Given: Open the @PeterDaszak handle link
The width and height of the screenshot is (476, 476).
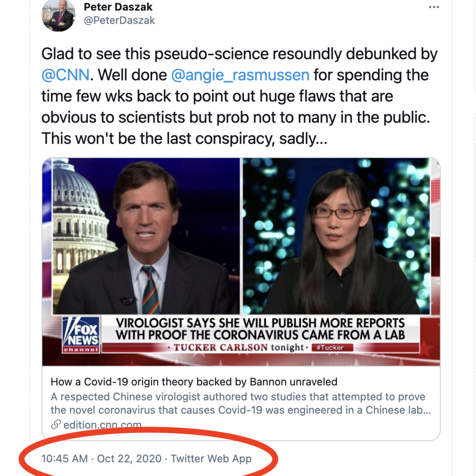Looking at the screenshot, I should coord(119,21).
